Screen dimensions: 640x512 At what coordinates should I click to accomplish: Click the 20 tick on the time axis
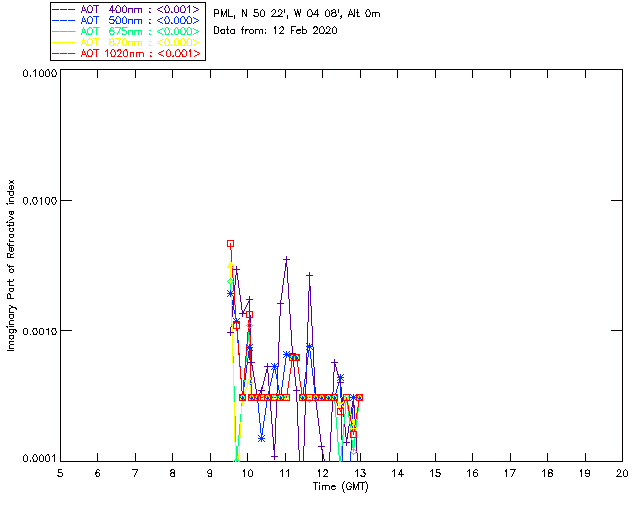click(x=622, y=472)
